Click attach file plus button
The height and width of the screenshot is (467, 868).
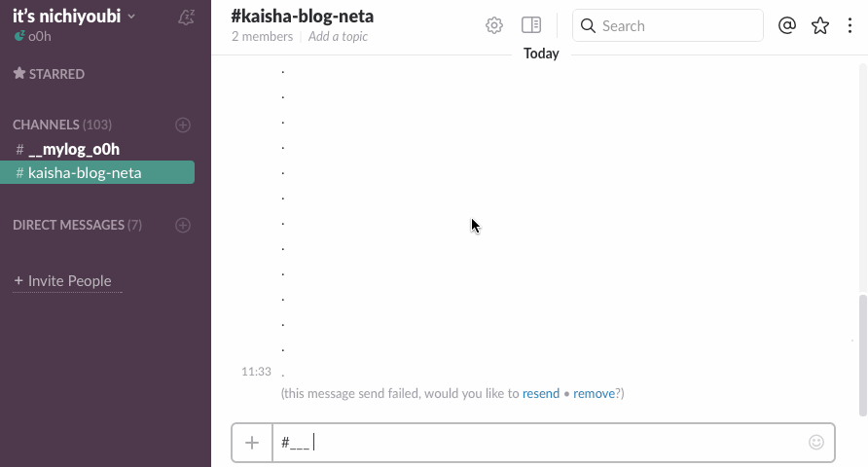(252, 443)
